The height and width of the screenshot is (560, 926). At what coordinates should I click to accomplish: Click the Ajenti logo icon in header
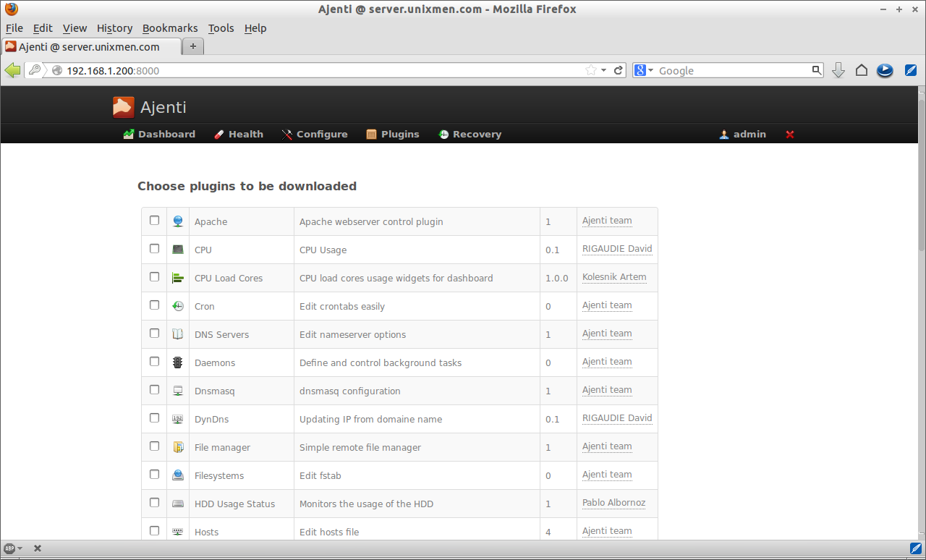124,107
